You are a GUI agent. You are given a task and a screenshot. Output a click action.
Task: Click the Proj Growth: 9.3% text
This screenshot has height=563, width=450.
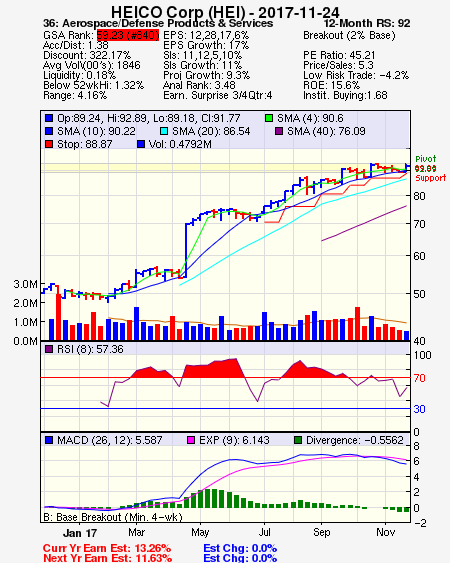tap(207, 75)
